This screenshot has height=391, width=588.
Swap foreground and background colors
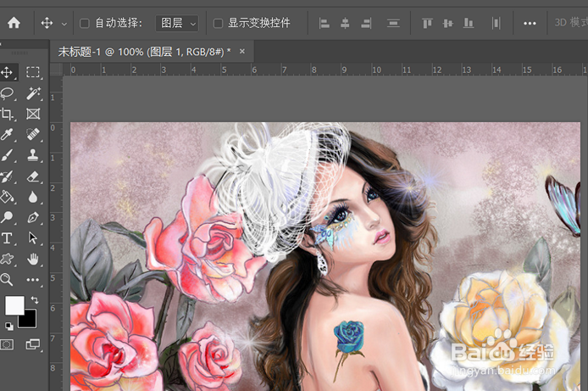[35, 299]
